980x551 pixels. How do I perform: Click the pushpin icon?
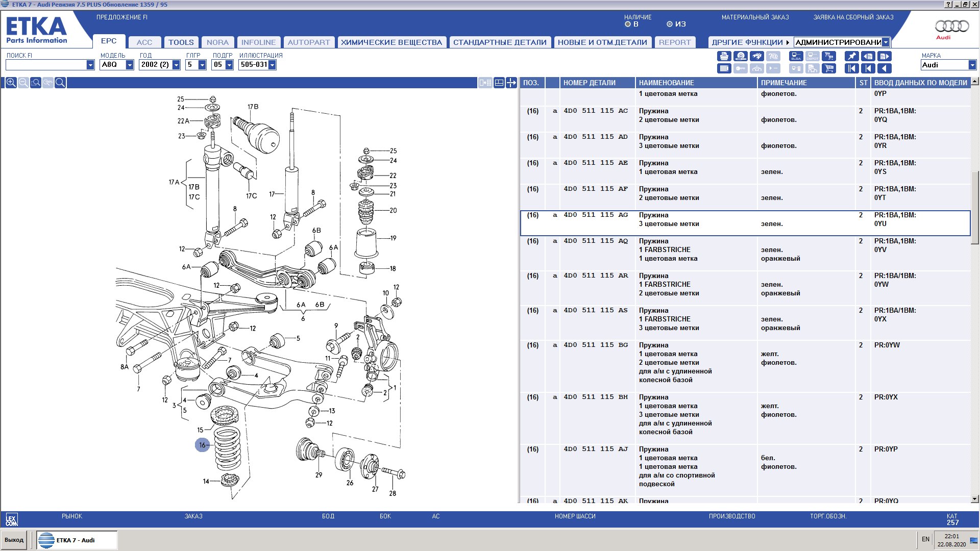click(x=852, y=56)
